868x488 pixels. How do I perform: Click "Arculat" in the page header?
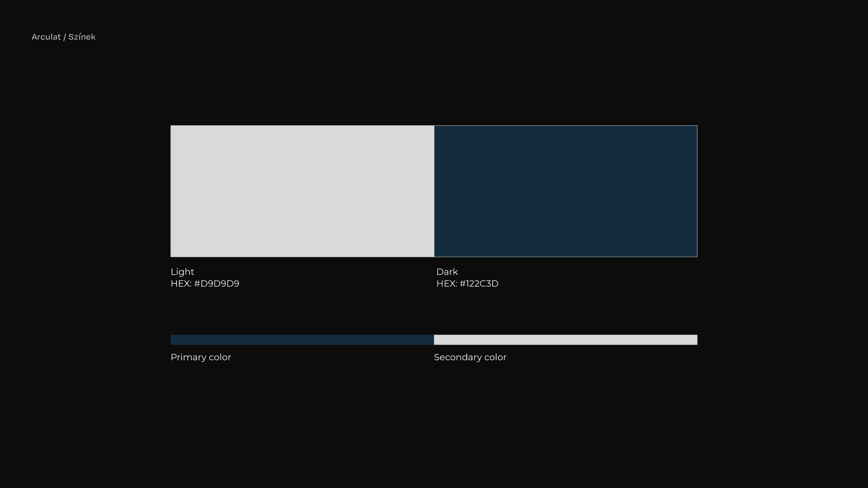46,37
